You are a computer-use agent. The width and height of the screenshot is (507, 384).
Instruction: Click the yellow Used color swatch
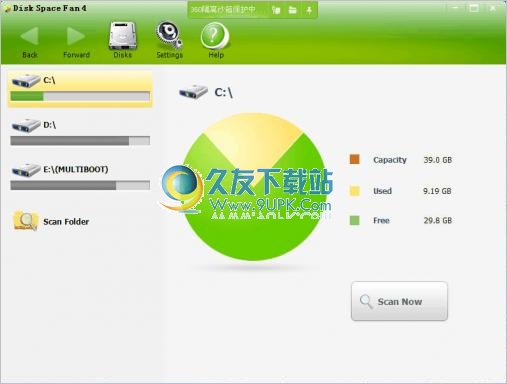(x=354, y=191)
